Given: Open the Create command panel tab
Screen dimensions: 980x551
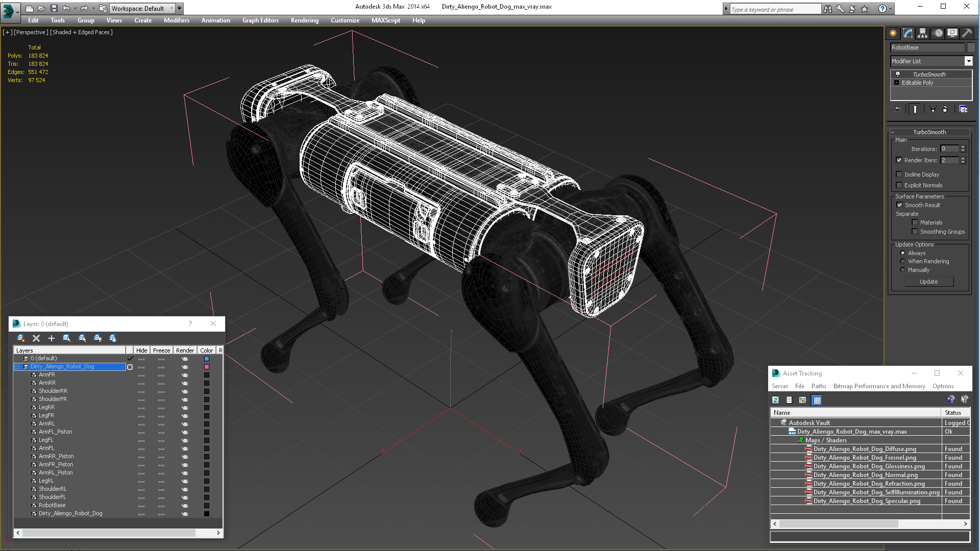Looking at the screenshot, I should point(893,33).
